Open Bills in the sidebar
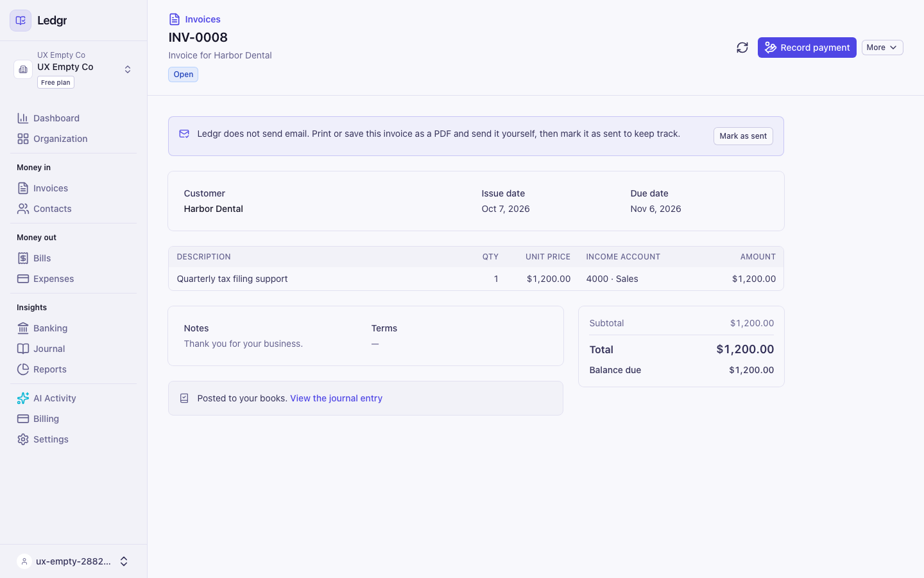Image resolution: width=924 pixels, height=578 pixels. (x=73, y=258)
